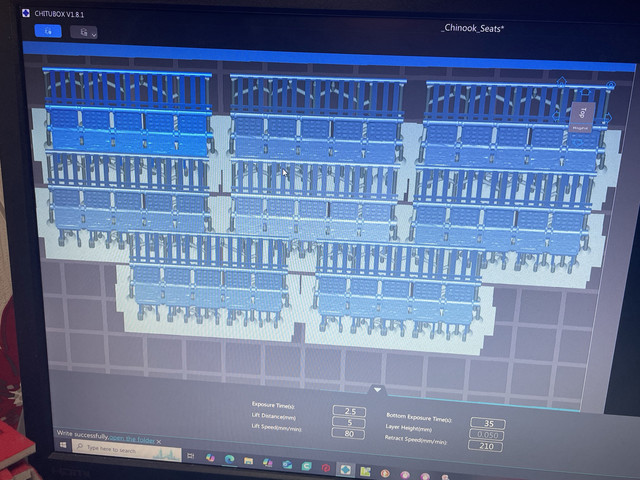Open the Windows Start menu

coord(63,444)
